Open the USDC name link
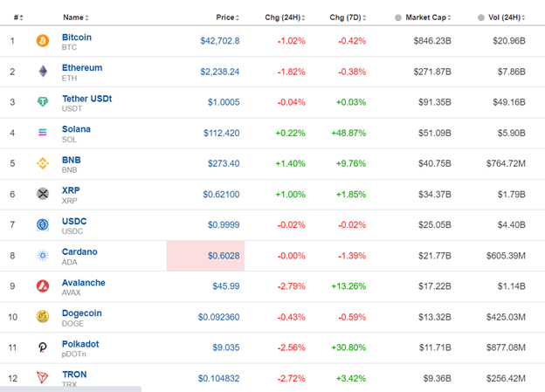 coord(74,222)
